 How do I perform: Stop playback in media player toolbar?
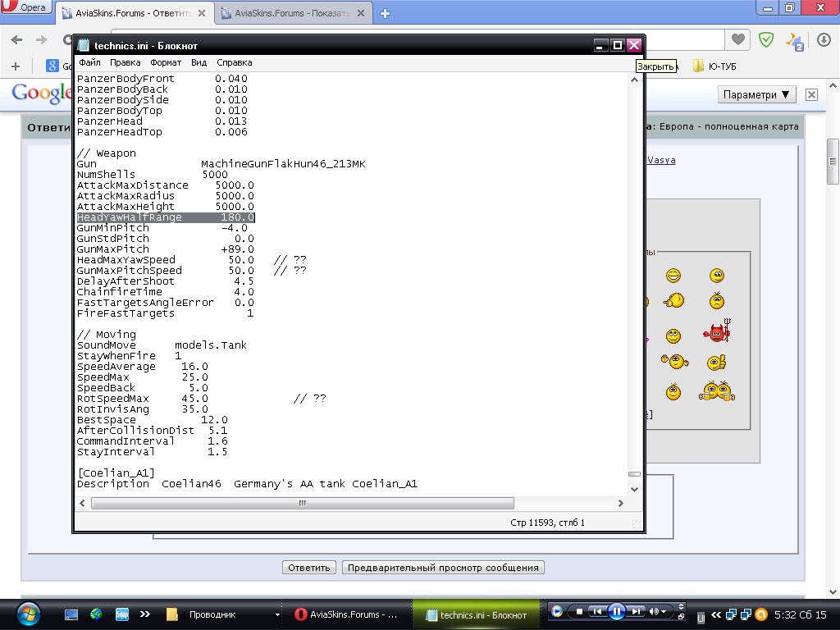579,611
